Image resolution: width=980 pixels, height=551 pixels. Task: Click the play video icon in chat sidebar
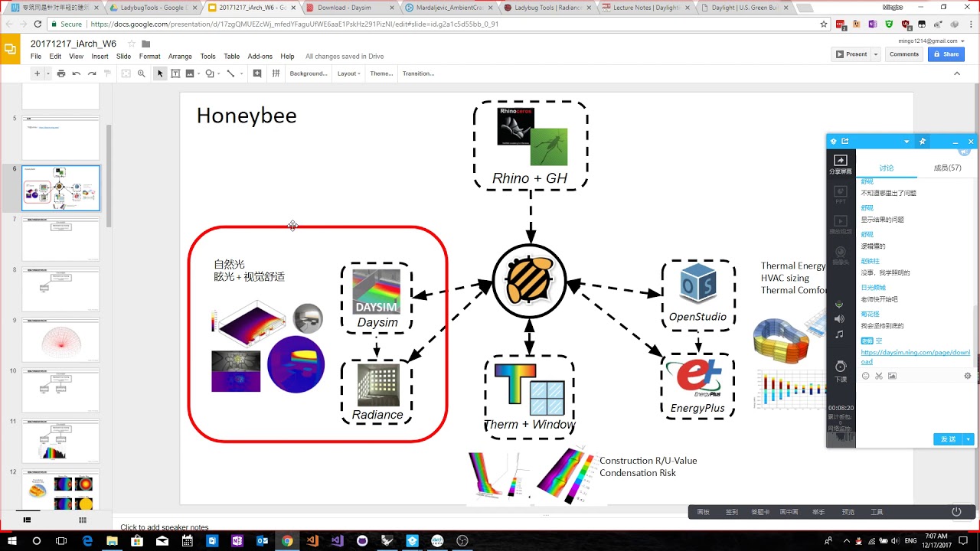tap(840, 225)
